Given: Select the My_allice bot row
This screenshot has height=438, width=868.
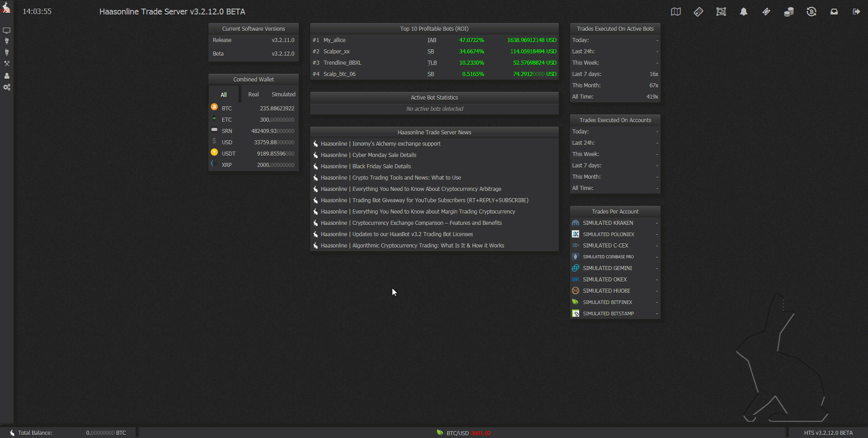Looking at the screenshot, I should (434, 40).
